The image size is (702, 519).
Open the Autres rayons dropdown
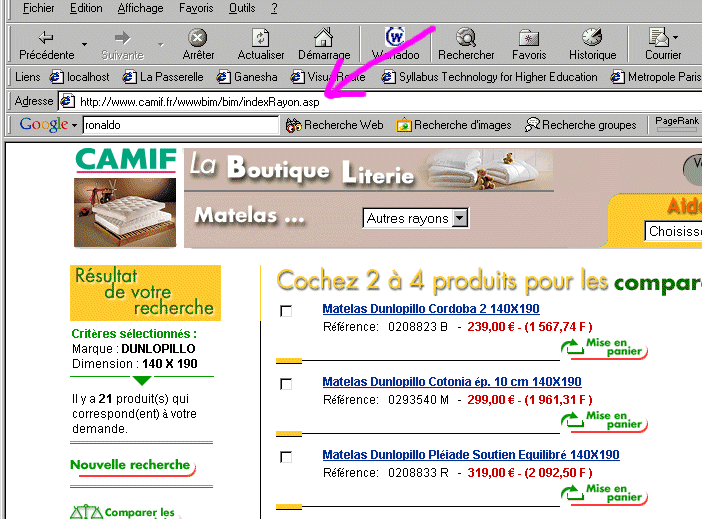click(415, 218)
